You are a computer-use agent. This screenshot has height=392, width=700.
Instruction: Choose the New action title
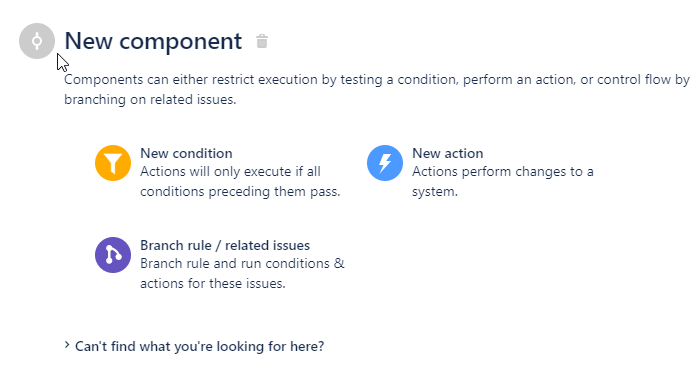pyautogui.click(x=447, y=153)
